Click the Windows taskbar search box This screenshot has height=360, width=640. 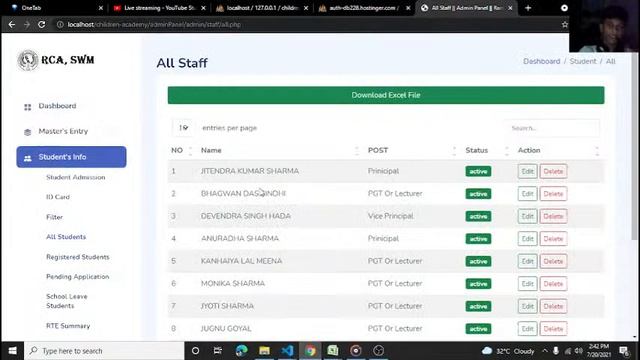coord(104,351)
